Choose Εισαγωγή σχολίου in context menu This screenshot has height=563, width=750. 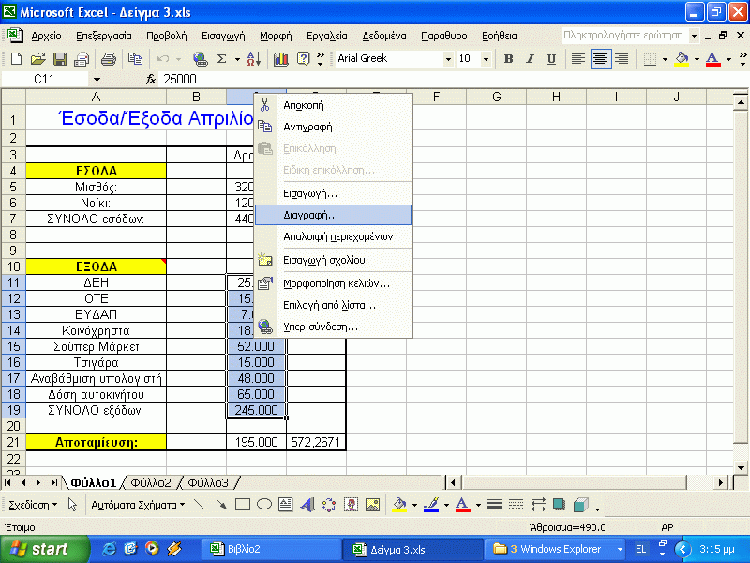pyautogui.click(x=333, y=260)
